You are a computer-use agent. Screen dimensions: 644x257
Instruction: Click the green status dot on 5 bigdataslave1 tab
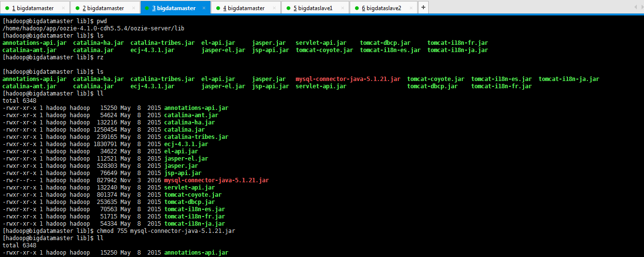[x=289, y=8]
